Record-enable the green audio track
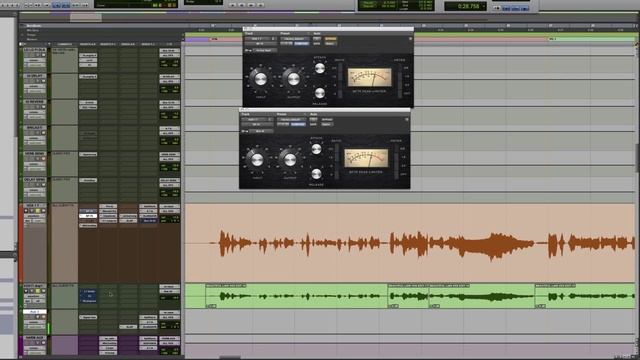Viewport: 640px width, 360px height. tap(27, 291)
